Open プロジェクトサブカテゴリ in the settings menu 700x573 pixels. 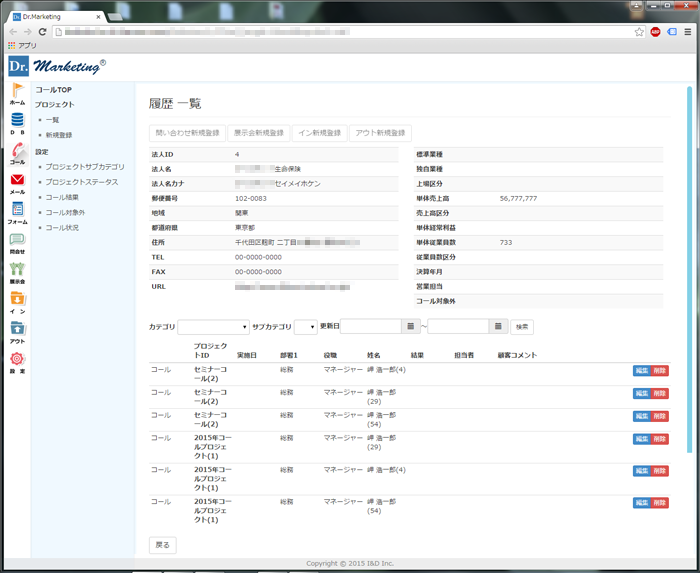pos(85,167)
